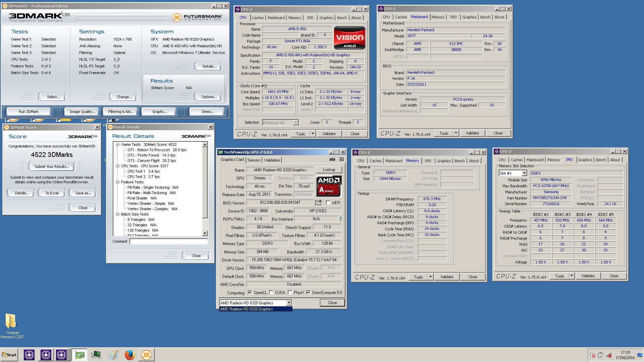Open the GPU-Z hamburger menu icon

click(x=341, y=160)
